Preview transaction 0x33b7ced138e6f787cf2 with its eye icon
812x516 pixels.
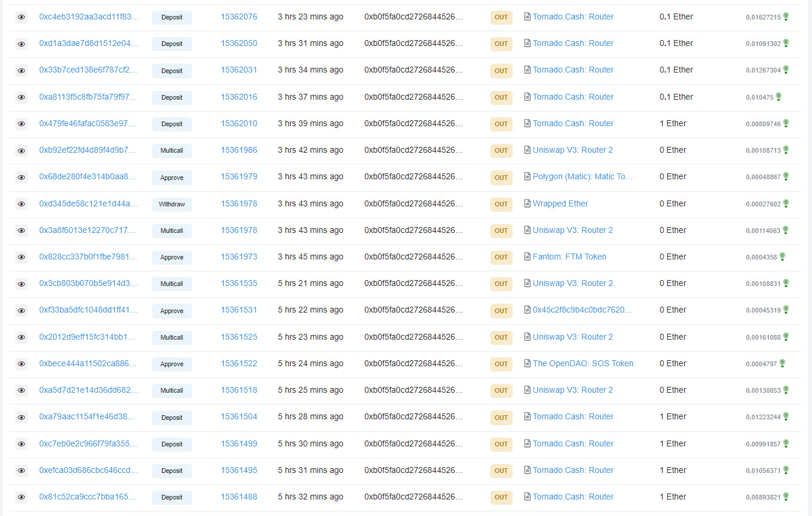point(21,71)
